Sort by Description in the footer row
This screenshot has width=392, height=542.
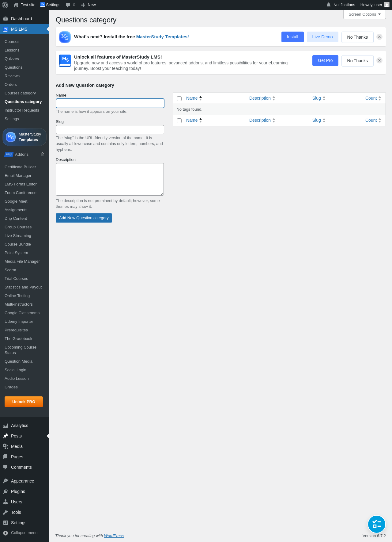[x=262, y=120]
